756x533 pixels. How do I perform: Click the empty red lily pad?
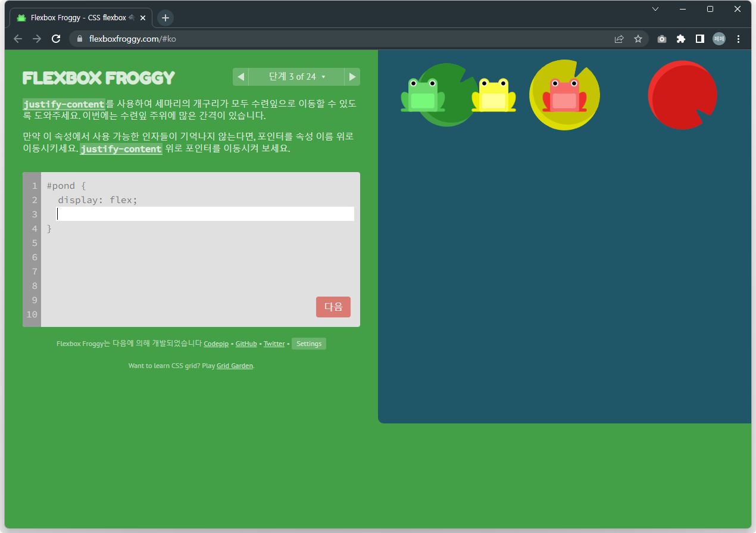[x=682, y=95]
